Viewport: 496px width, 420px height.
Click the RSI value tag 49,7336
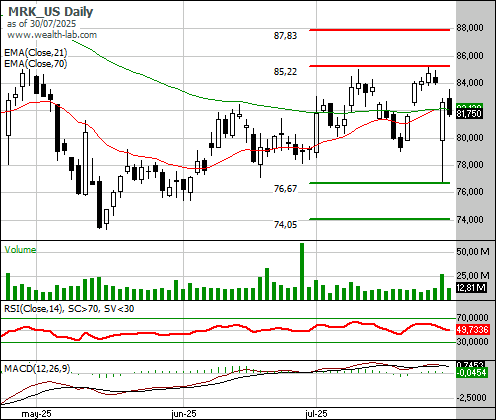click(x=472, y=330)
